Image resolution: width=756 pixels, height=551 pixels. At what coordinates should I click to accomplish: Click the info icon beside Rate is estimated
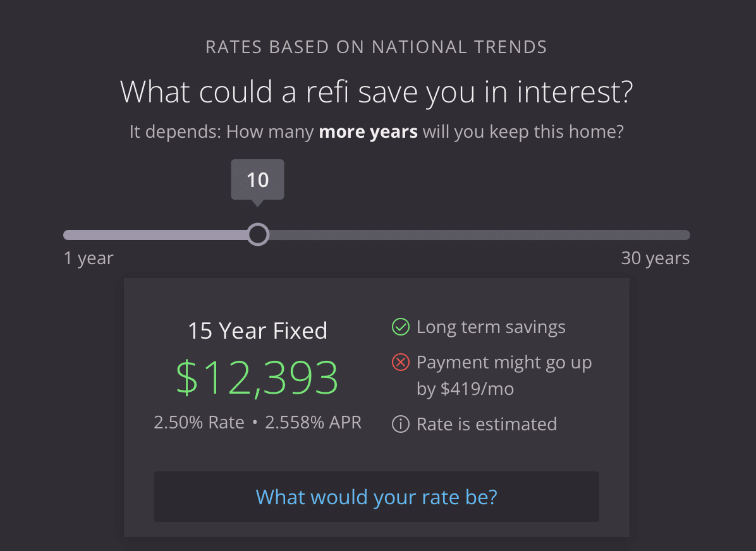click(x=400, y=424)
